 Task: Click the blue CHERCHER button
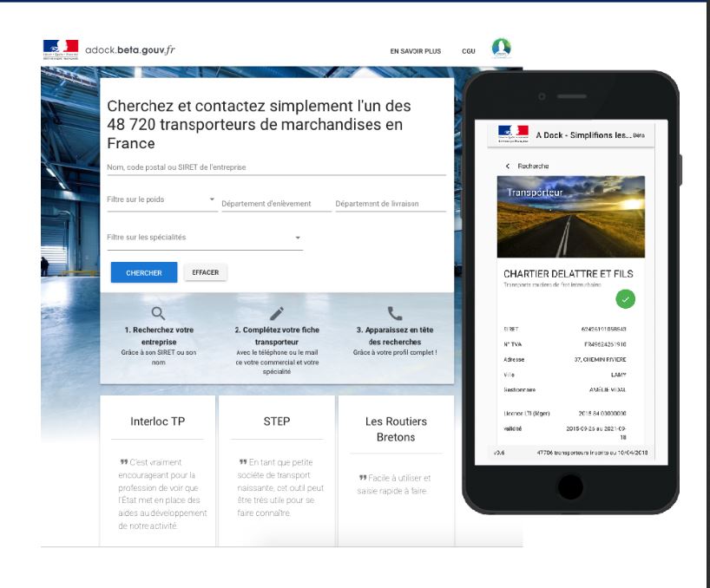[x=144, y=272]
